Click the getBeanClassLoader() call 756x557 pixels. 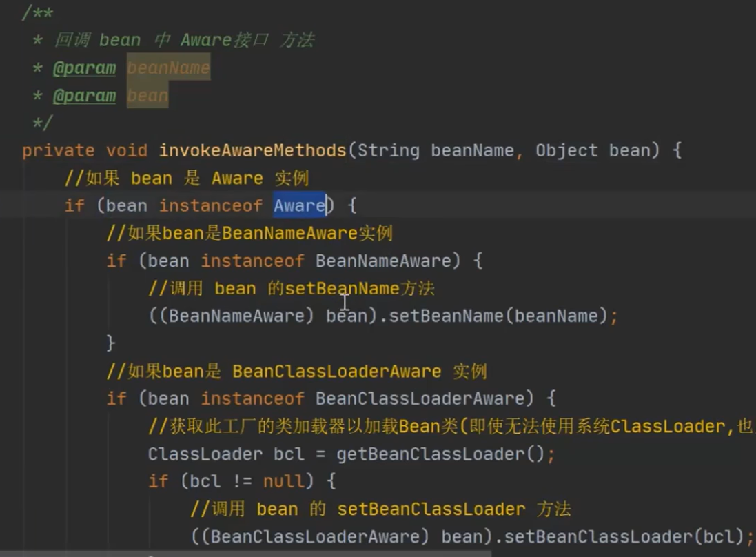click(440, 454)
